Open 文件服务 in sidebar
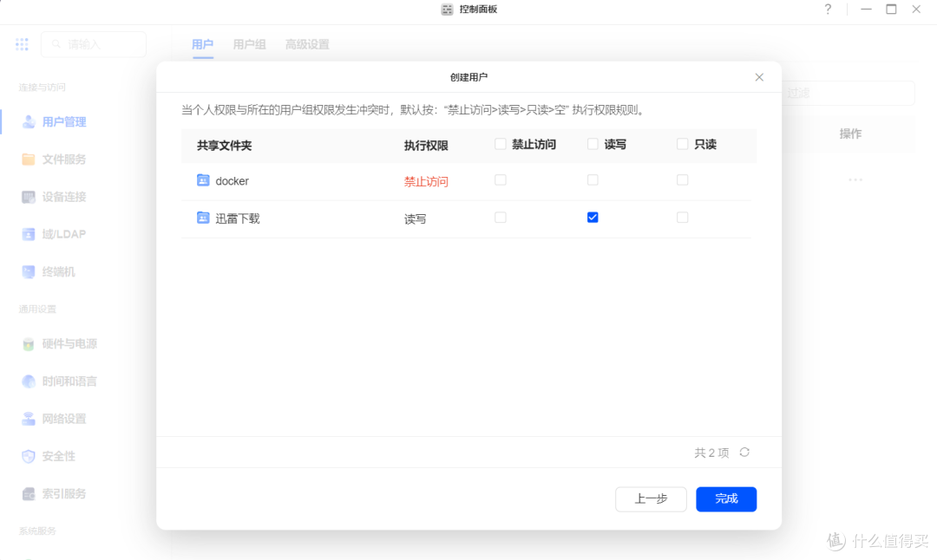 [63, 160]
